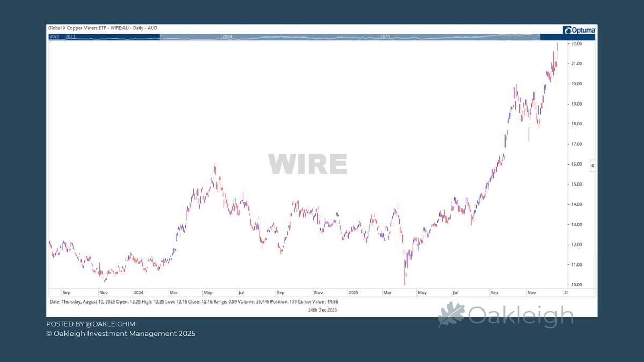Click the Oakleigh leaf logo
The height and width of the screenshot is (362, 644).
tap(451, 315)
